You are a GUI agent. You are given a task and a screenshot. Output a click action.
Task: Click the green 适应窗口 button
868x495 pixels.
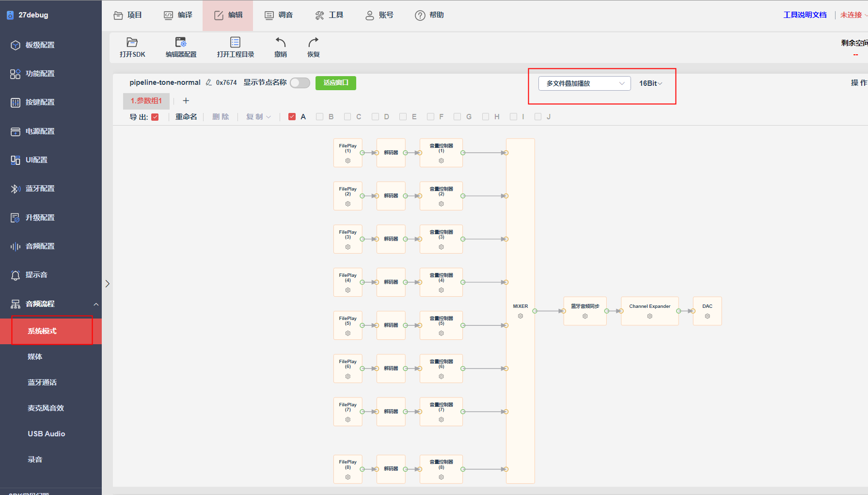click(x=336, y=83)
